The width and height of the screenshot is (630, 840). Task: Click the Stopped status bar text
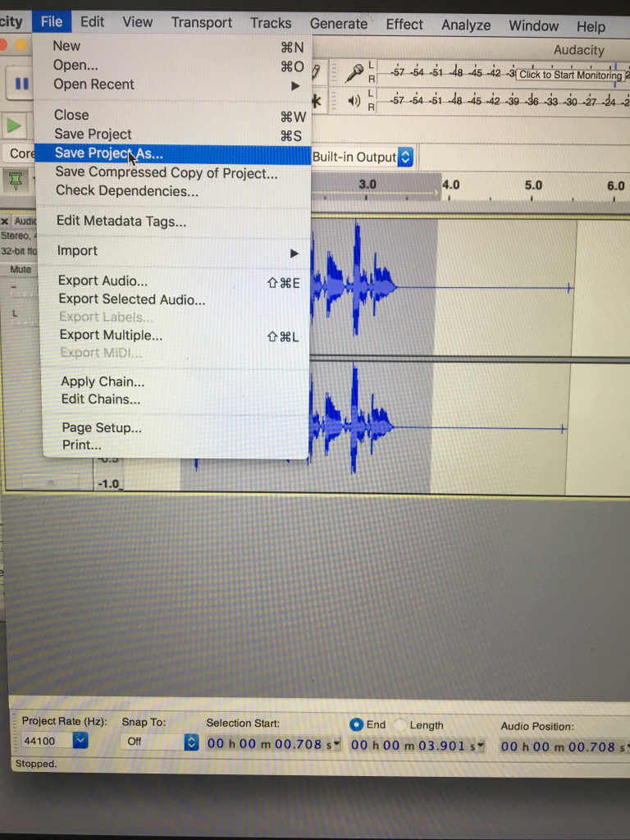[x=36, y=764]
